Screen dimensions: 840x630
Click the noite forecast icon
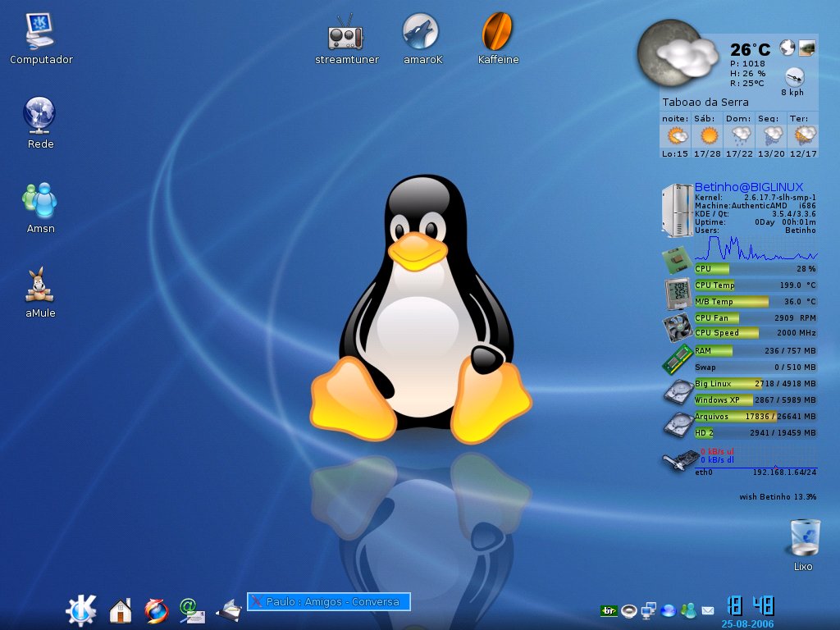(676, 135)
